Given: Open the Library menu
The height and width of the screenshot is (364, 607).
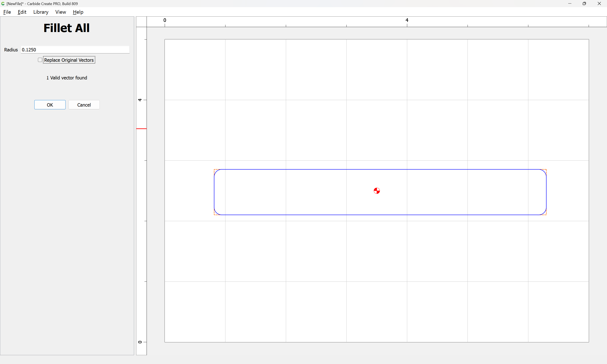Looking at the screenshot, I should [41, 12].
